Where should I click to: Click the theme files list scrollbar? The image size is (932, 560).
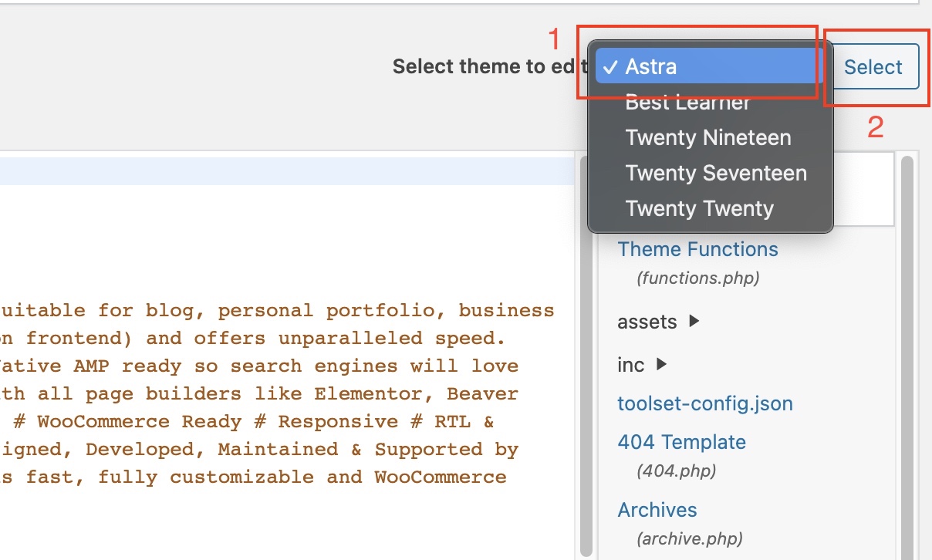(x=907, y=358)
